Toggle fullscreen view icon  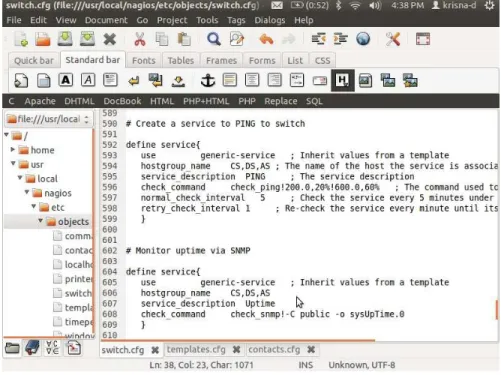coord(423,39)
